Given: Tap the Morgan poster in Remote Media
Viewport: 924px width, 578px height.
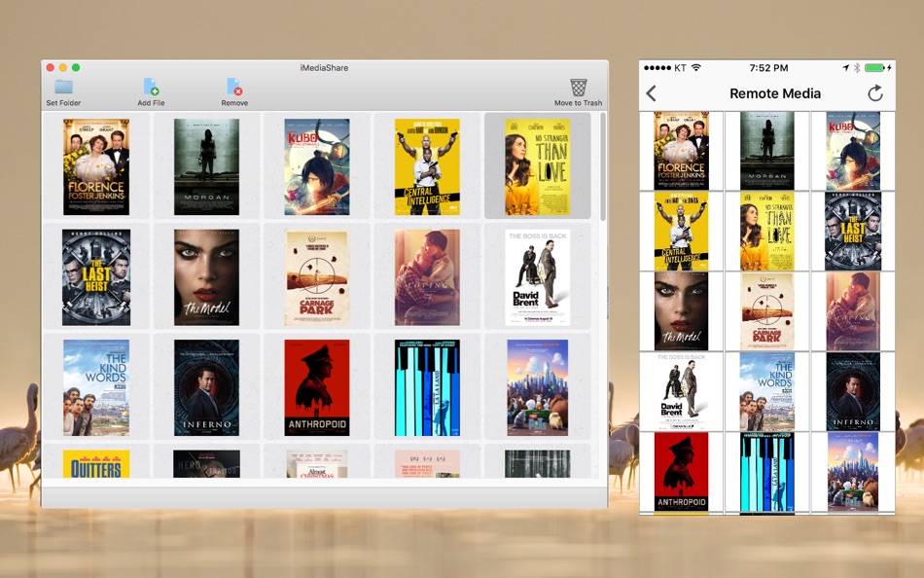Looking at the screenshot, I should pos(767,151).
